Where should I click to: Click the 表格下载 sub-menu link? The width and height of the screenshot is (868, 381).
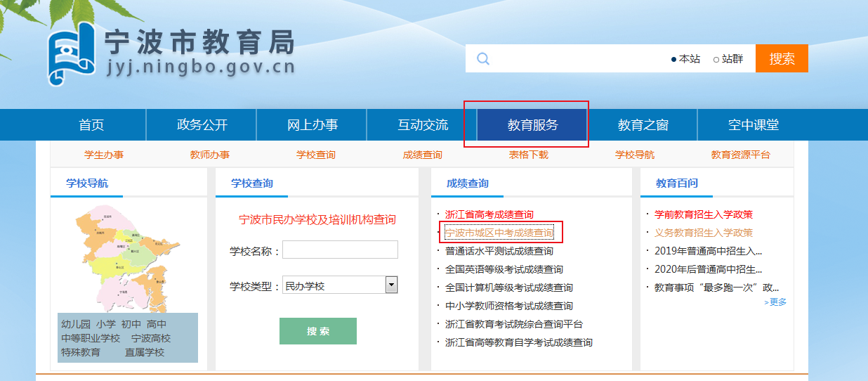click(528, 155)
